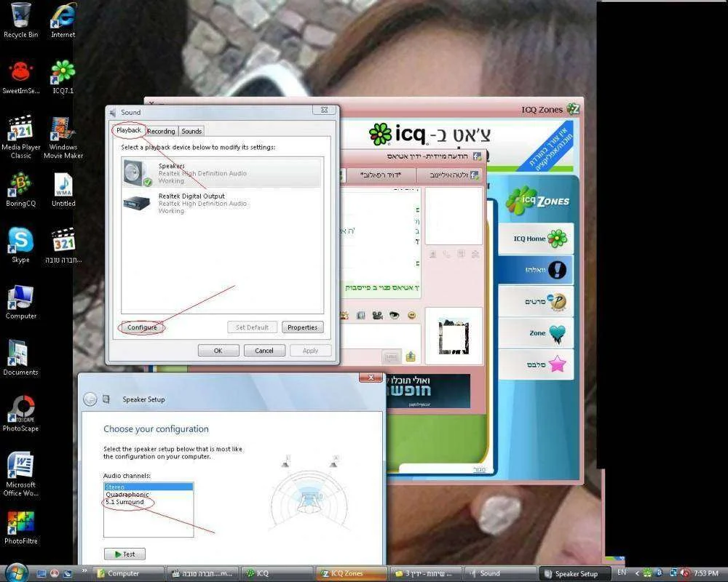728x582 pixels.
Task: Select the SweetIm desktop icon
Action: [x=20, y=77]
